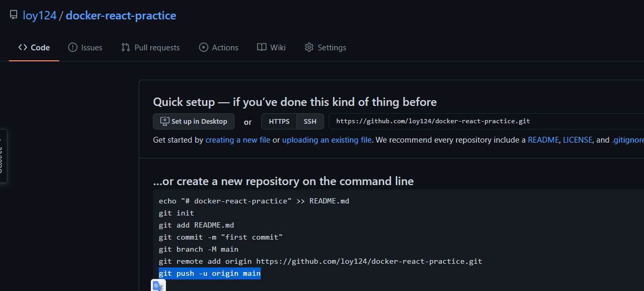Click the repository clone URL field
The image size is (644, 291).
486,121
